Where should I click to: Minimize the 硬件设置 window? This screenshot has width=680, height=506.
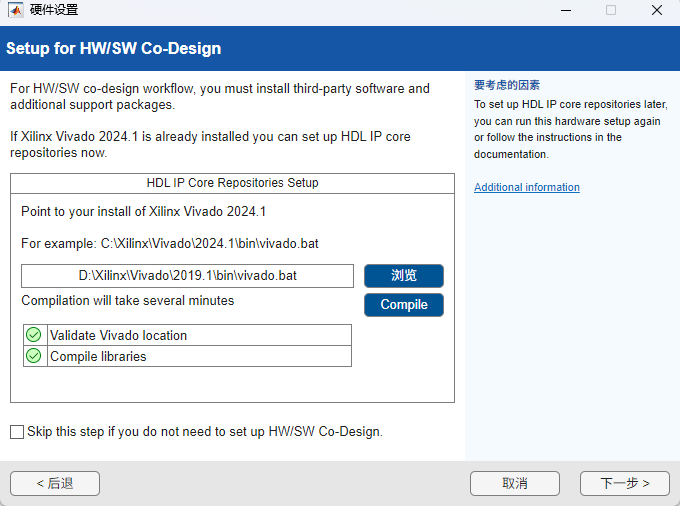[566, 10]
